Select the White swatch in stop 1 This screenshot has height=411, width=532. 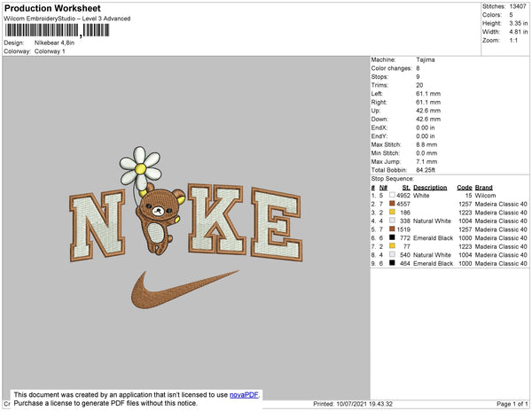coord(392,195)
